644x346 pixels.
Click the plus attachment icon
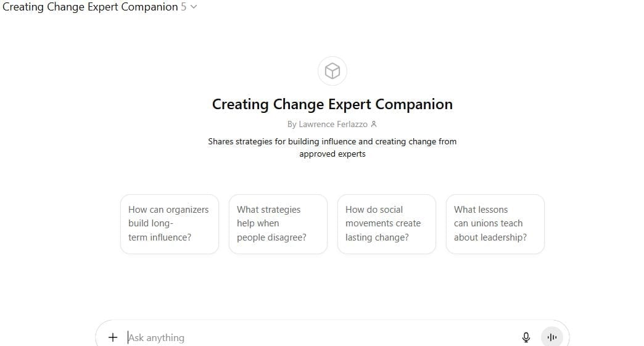[113, 337]
